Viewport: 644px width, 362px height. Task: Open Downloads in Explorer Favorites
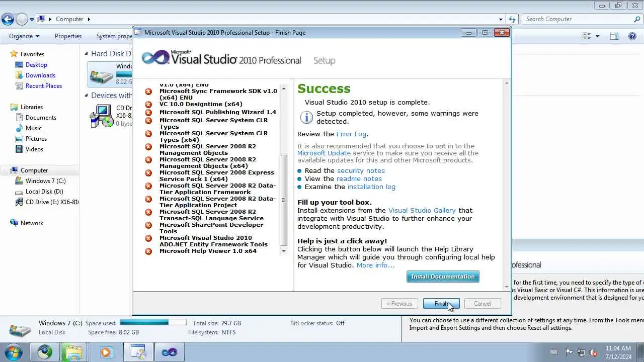coord(40,75)
